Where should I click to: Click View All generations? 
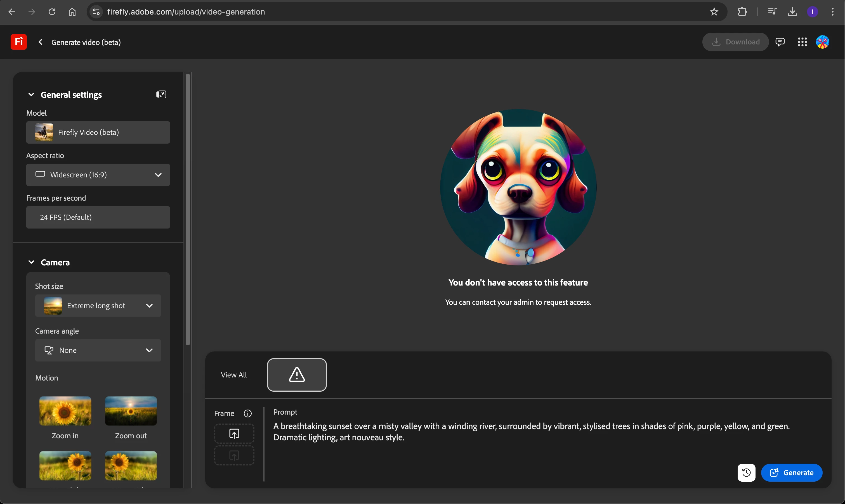(x=234, y=375)
